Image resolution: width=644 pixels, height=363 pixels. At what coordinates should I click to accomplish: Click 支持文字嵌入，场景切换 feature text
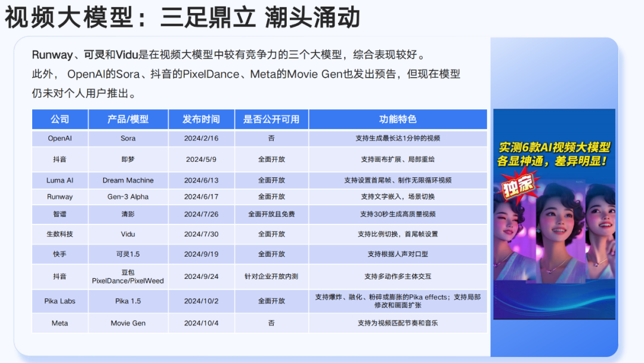[398, 197]
